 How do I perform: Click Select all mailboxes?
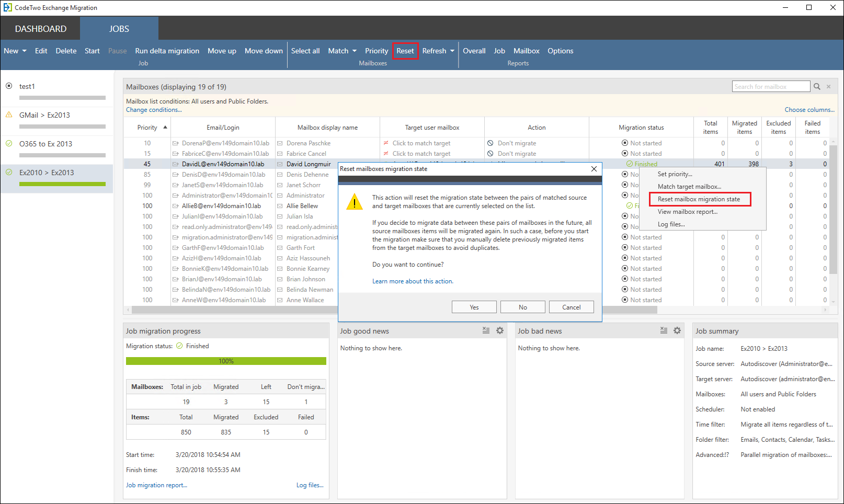[305, 51]
